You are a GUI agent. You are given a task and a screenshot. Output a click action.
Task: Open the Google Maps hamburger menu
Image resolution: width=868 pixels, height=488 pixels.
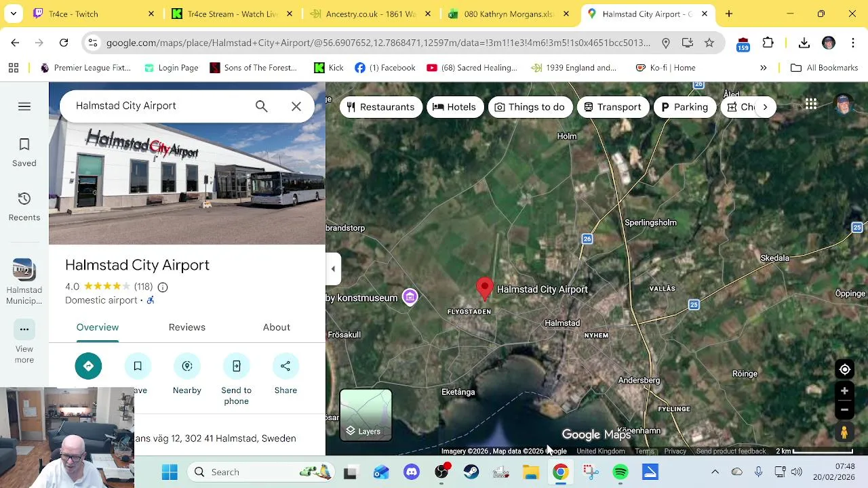pos(24,106)
